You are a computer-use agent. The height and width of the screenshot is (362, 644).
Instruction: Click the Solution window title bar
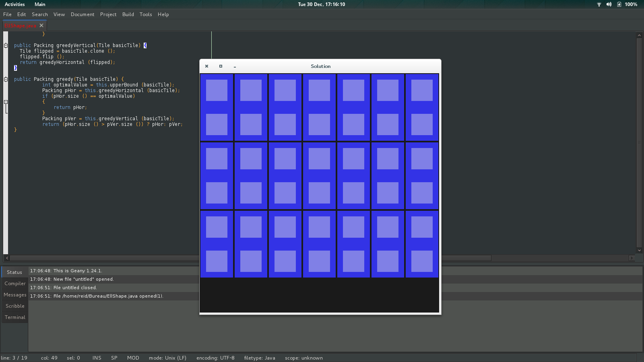pos(320,66)
